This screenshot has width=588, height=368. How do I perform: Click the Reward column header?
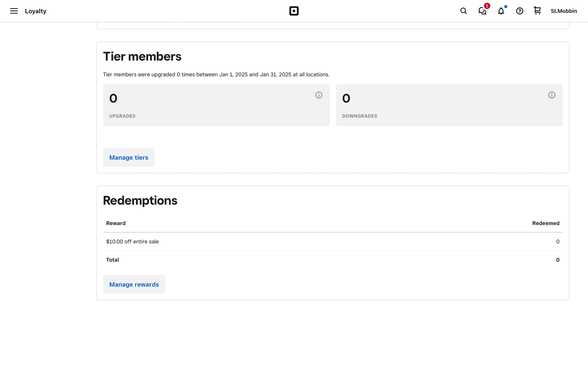point(116,223)
